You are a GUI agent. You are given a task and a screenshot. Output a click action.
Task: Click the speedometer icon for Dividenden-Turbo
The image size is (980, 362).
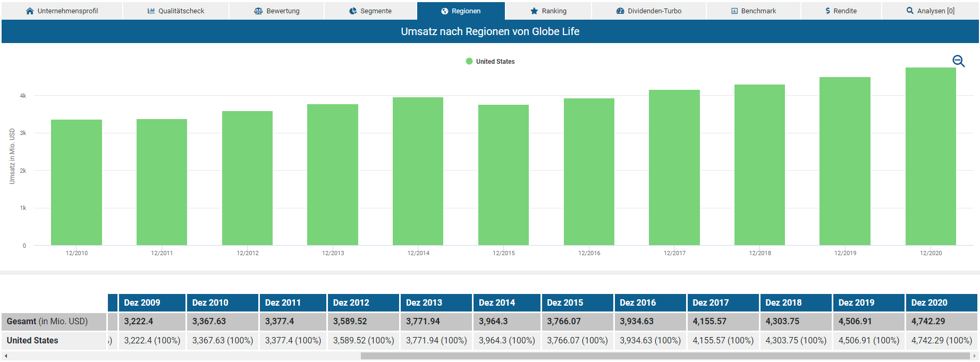point(620,11)
